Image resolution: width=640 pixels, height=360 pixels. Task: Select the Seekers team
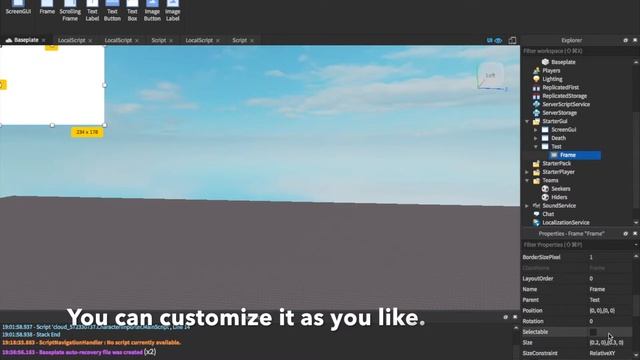tap(560, 189)
